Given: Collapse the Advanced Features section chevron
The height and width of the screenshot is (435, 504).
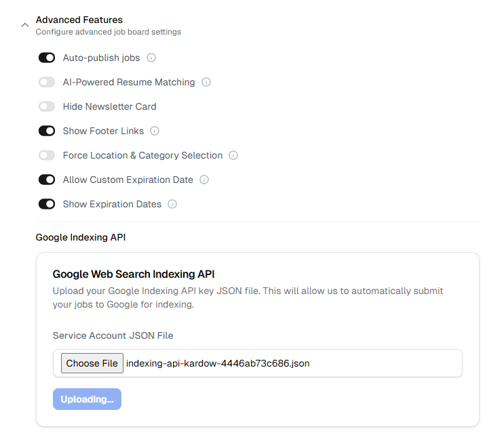Looking at the screenshot, I should [x=25, y=25].
